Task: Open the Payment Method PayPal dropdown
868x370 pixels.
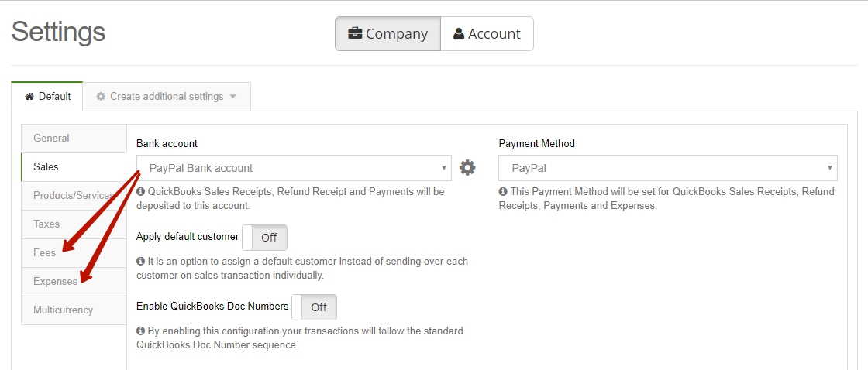Action: 667,167
